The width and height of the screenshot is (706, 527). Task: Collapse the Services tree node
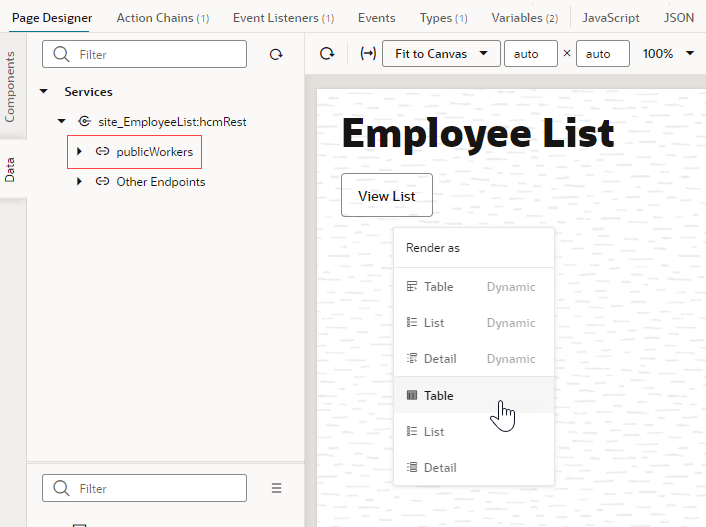44,91
